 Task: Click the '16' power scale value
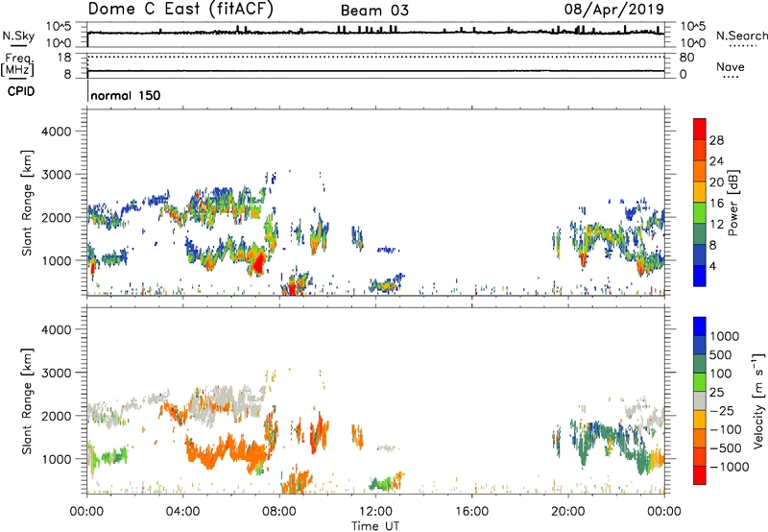click(x=716, y=204)
